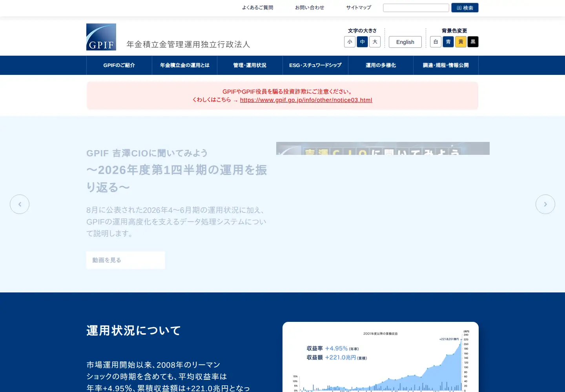The image size is (565, 392).
Task: Set font size to 中
Action: pos(362,42)
